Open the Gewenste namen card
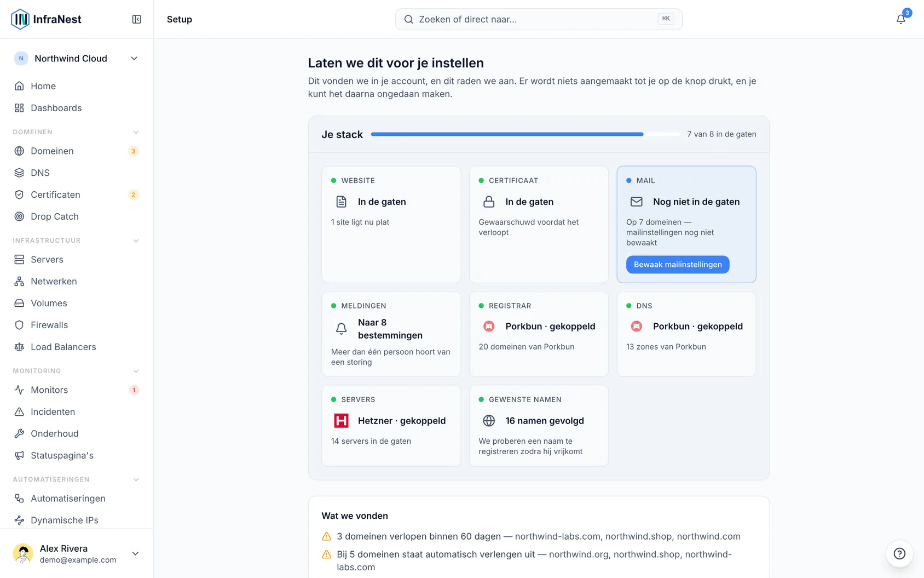The image size is (924, 578). click(539, 426)
